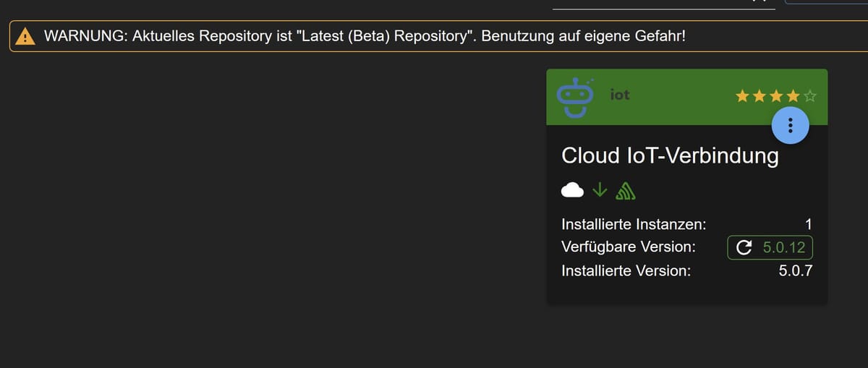
Task: Click the "Verfügbare Version:" label
Action: tap(628, 247)
